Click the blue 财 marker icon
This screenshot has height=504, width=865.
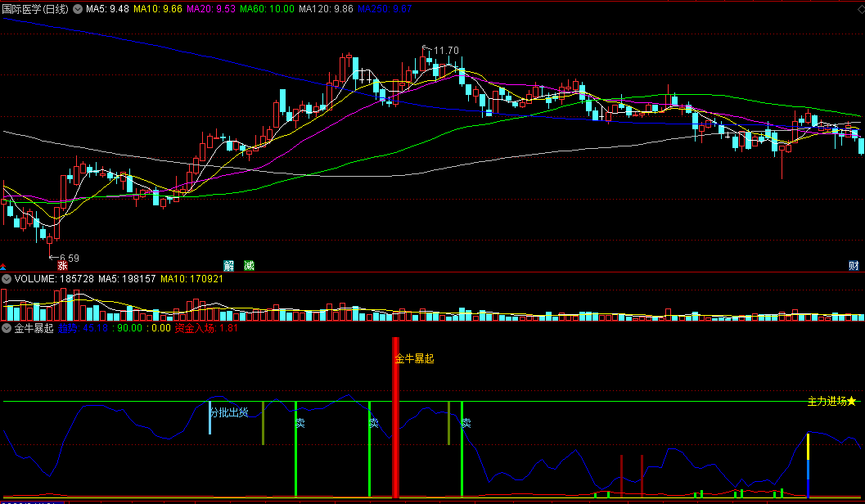pyautogui.click(x=854, y=266)
